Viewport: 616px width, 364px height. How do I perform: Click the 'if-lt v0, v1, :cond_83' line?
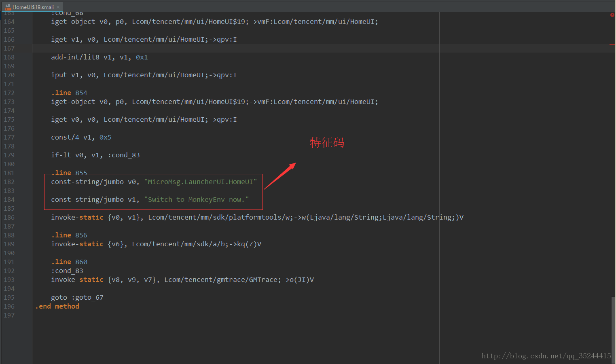point(95,155)
